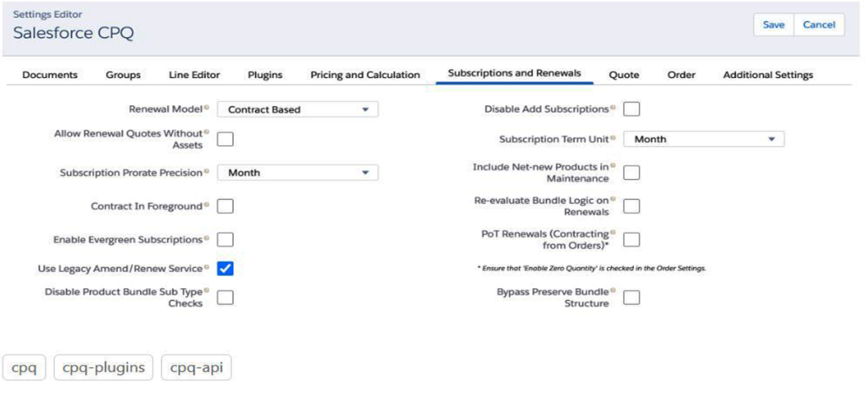Open the Renewal Model dropdown

coord(298,109)
